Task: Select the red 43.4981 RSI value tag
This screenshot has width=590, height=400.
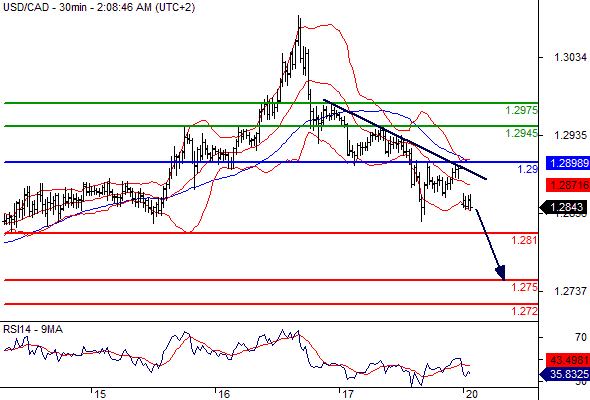Action: [x=568, y=360]
